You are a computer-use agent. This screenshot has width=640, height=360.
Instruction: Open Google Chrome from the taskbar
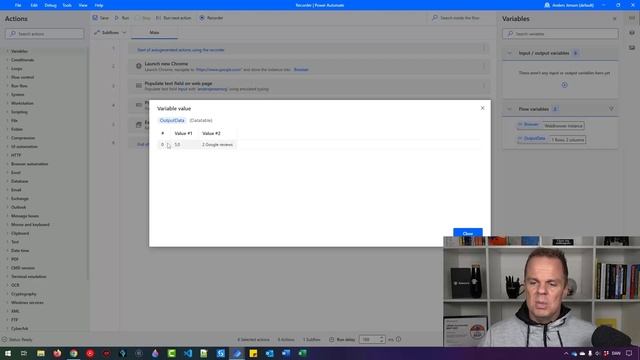73,353
